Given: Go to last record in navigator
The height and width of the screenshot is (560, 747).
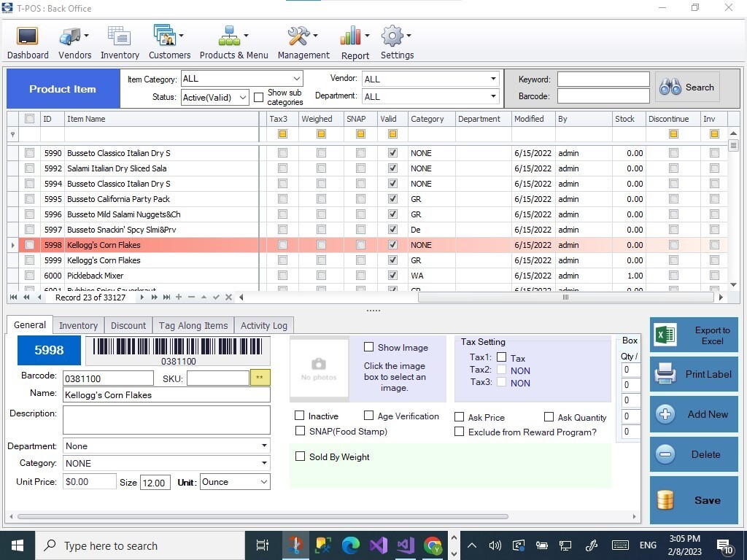Looking at the screenshot, I should tap(166, 297).
